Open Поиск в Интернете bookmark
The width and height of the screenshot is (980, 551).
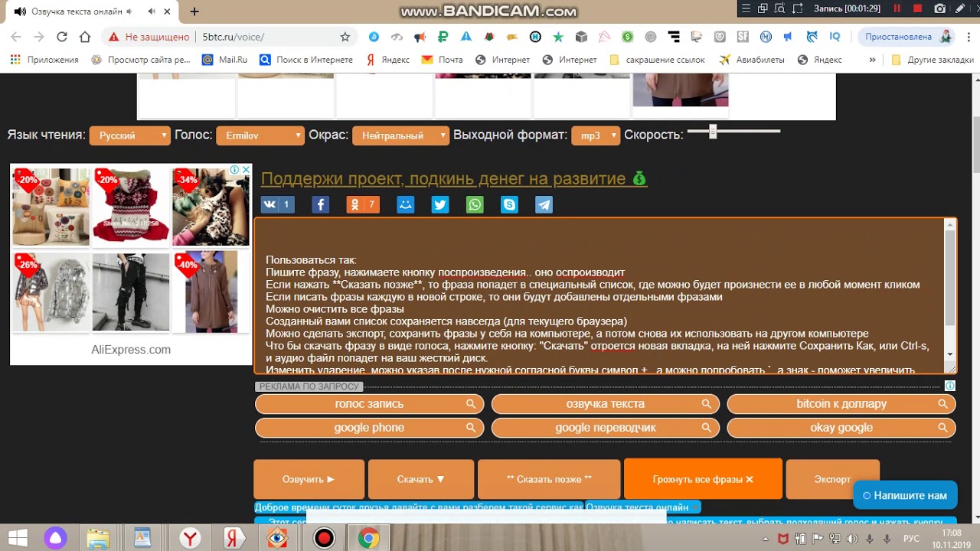point(306,60)
